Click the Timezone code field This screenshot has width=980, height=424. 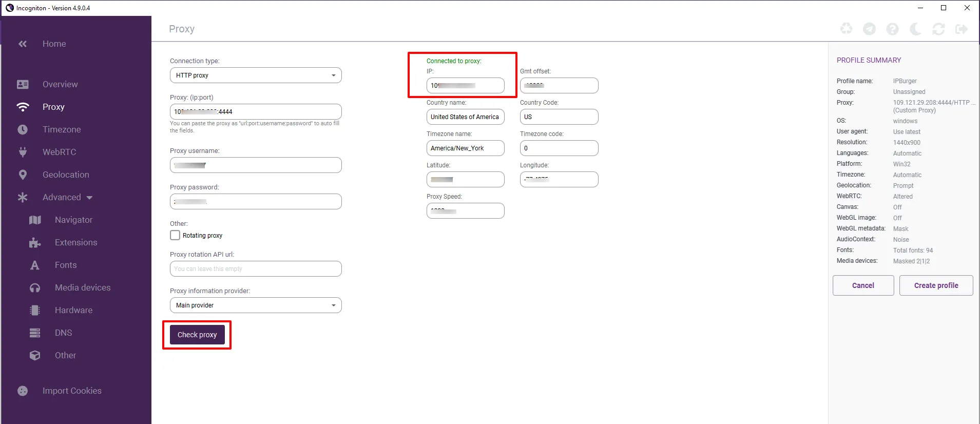pos(559,148)
